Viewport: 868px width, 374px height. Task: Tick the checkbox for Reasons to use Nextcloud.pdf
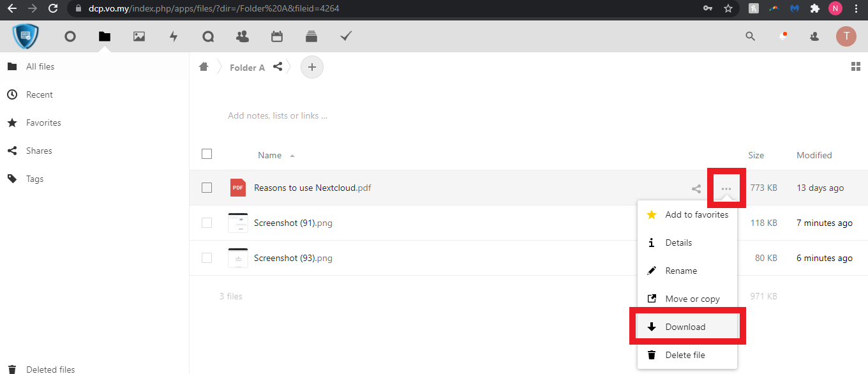coord(207,188)
